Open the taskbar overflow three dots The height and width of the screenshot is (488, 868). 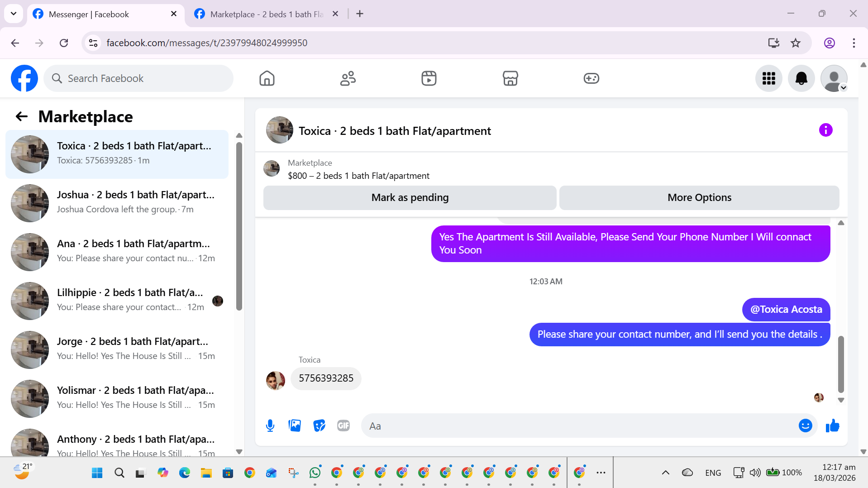[601, 473]
